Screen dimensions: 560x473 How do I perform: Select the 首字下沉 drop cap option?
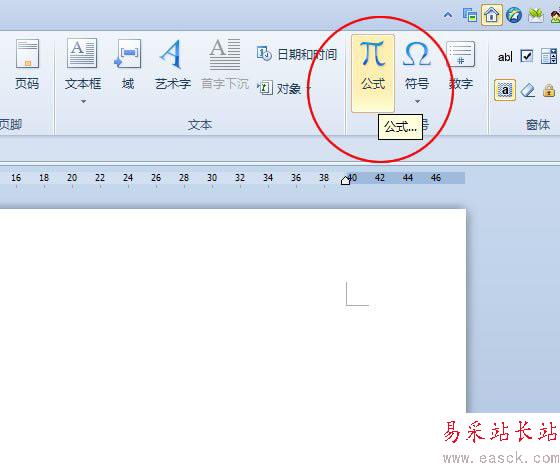[225, 64]
